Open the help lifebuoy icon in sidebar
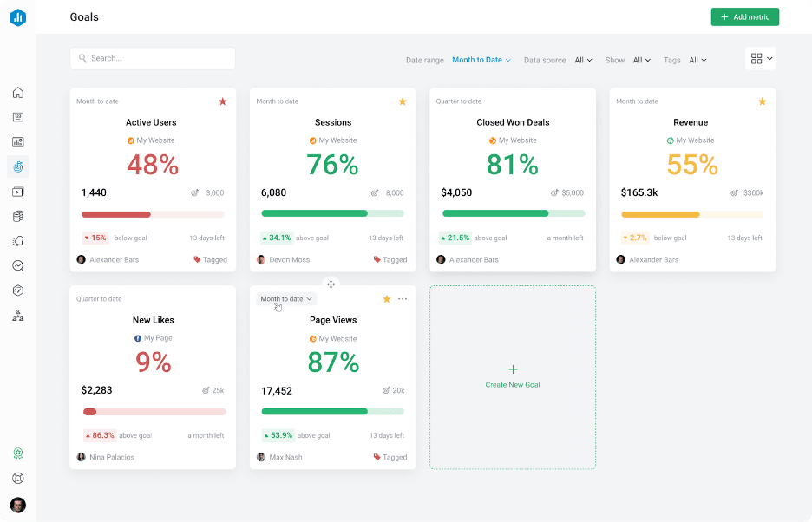 pyautogui.click(x=18, y=478)
